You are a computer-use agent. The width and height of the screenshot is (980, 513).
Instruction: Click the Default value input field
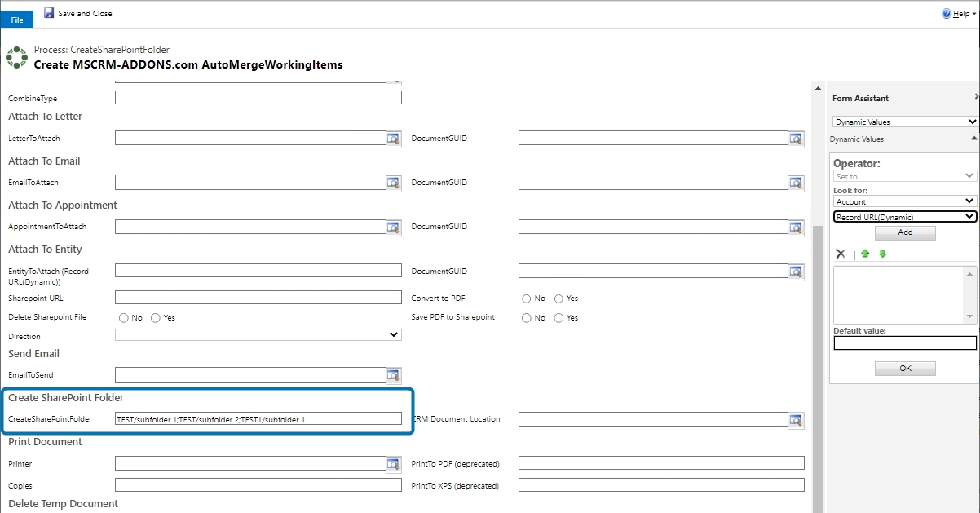point(905,343)
